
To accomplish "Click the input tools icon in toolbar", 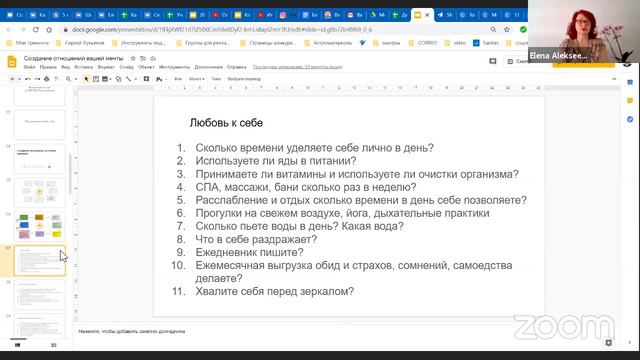I will point(159,79).
